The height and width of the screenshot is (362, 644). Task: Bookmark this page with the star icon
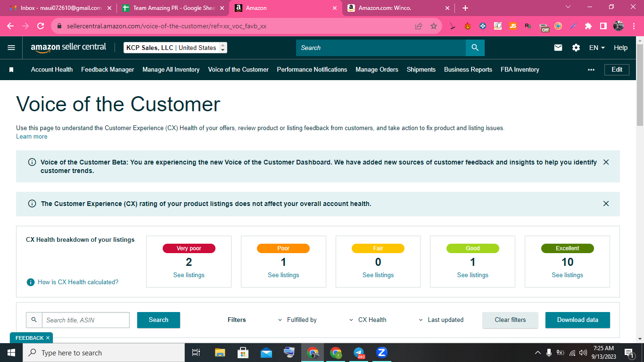[434, 26]
